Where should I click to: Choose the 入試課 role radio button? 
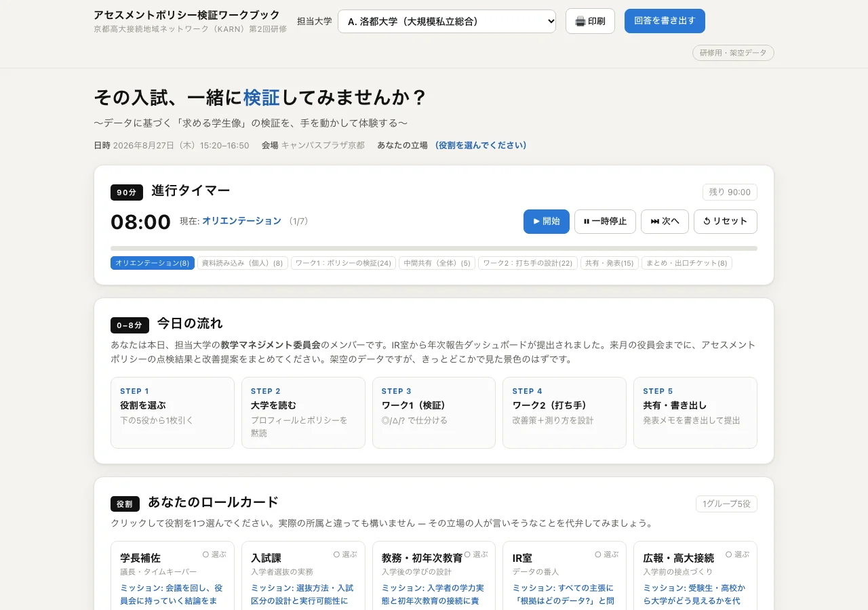coord(336,554)
